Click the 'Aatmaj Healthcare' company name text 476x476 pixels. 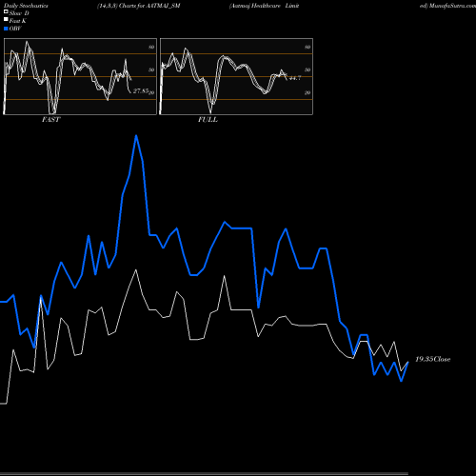coord(255,6)
